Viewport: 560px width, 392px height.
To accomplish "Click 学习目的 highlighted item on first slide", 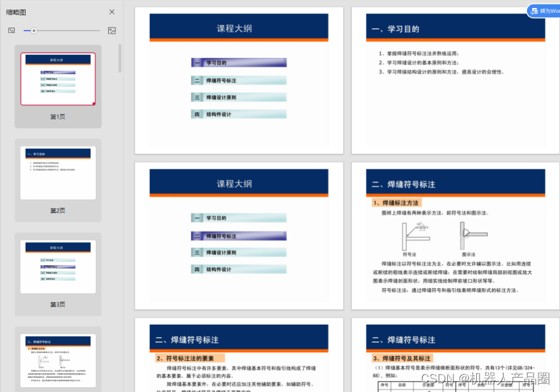I will click(x=238, y=63).
